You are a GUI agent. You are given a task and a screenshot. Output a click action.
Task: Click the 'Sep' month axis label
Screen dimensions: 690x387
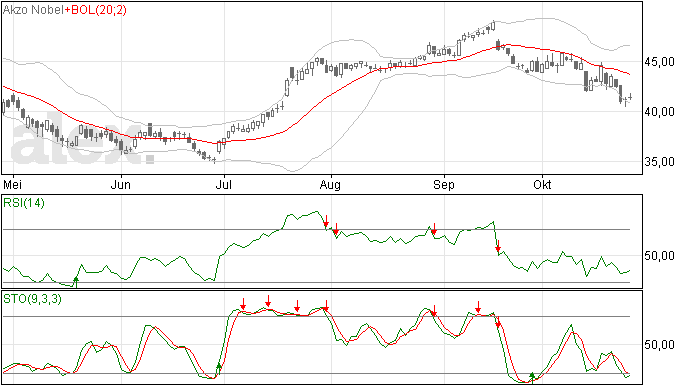point(444,185)
